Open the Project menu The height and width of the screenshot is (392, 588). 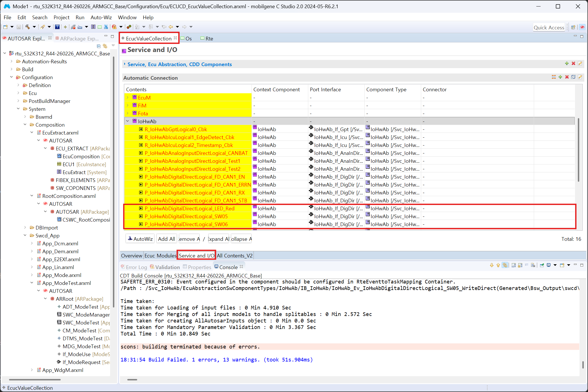coord(62,17)
